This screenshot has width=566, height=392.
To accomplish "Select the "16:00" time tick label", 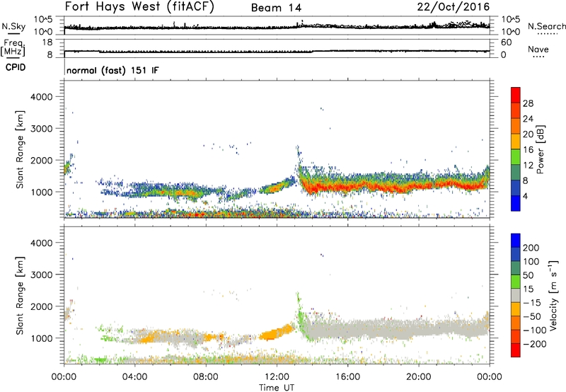I will (x=347, y=377).
